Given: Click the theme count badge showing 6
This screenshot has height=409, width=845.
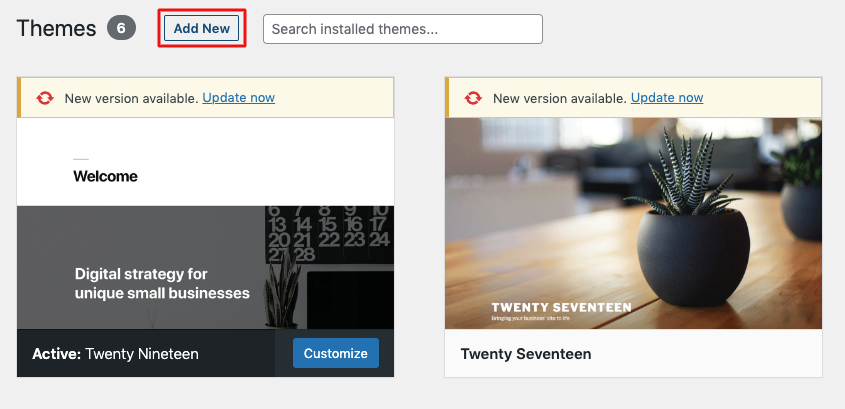Looking at the screenshot, I should pyautogui.click(x=121, y=28).
